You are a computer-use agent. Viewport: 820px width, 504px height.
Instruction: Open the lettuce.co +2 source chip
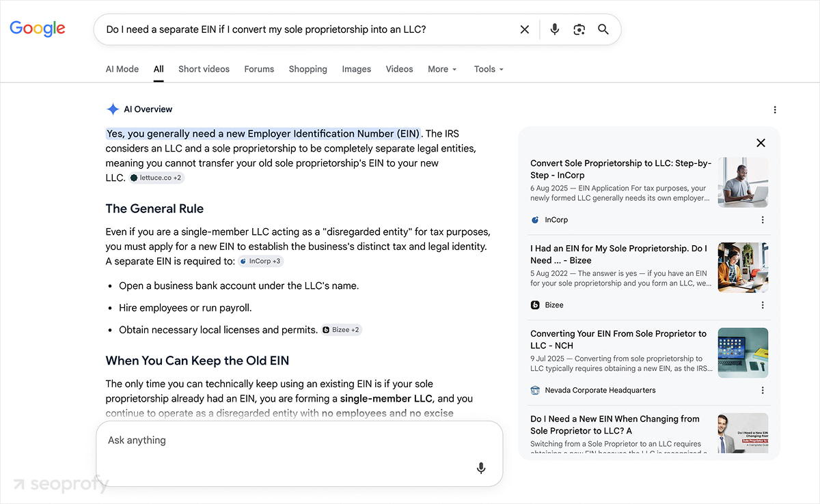pyautogui.click(x=156, y=178)
